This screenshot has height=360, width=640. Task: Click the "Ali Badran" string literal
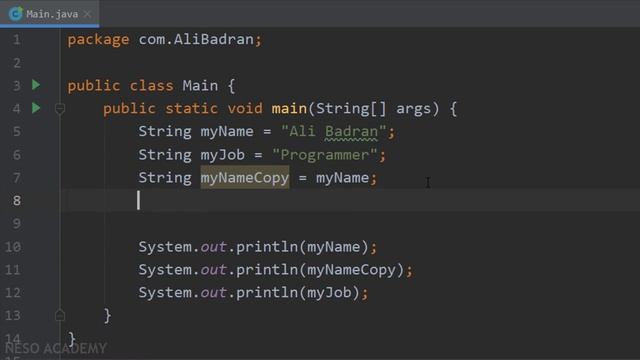[x=333, y=131]
